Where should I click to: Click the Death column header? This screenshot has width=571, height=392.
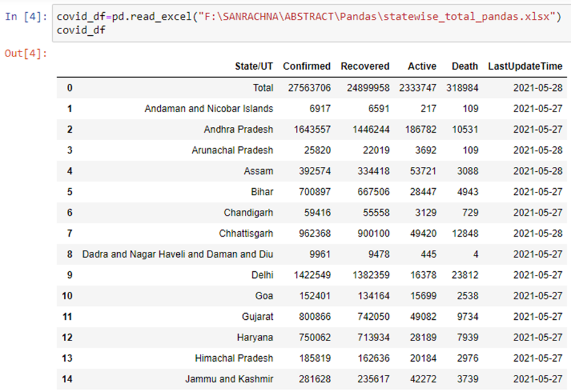click(x=465, y=66)
